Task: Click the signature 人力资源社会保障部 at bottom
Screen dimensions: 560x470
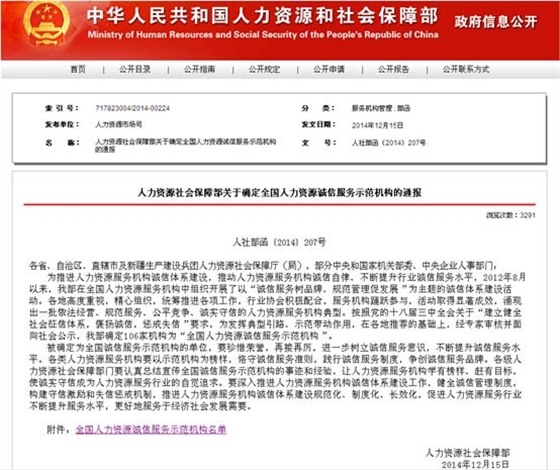Action: point(468,453)
